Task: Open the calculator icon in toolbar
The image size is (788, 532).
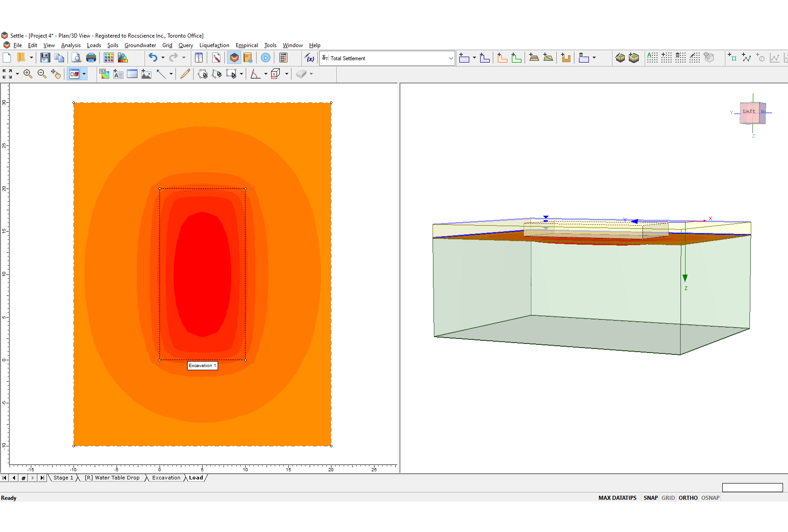Action: (283, 58)
